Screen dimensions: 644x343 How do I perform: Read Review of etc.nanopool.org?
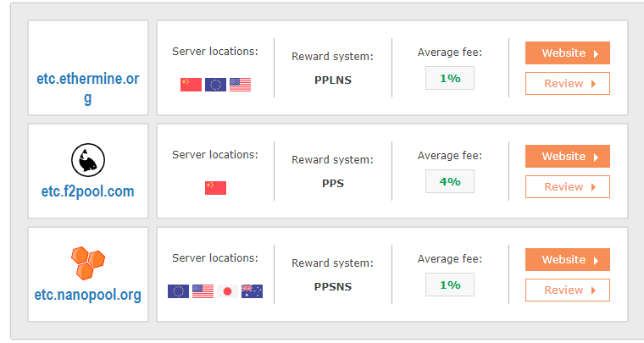tap(568, 290)
